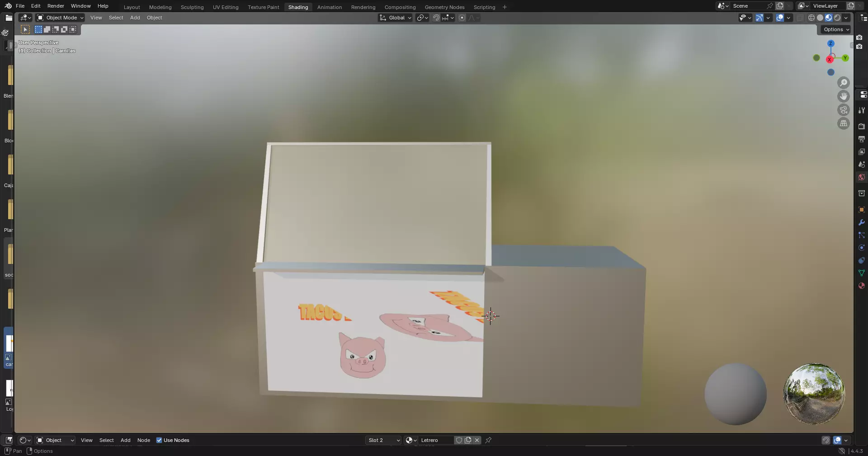Click the ViewLayer name field
The image size is (868, 456).
coord(828,6)
